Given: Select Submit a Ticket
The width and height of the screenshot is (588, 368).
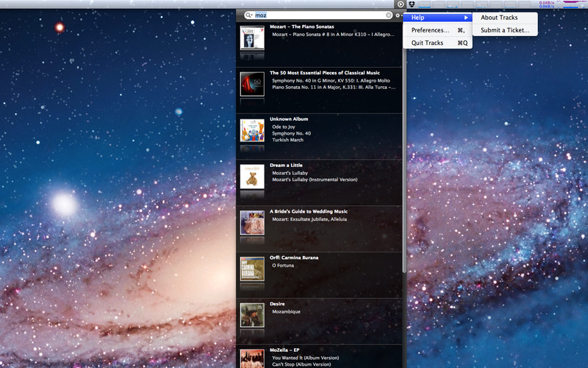Looking at the screenshot, I should [504, 30].
